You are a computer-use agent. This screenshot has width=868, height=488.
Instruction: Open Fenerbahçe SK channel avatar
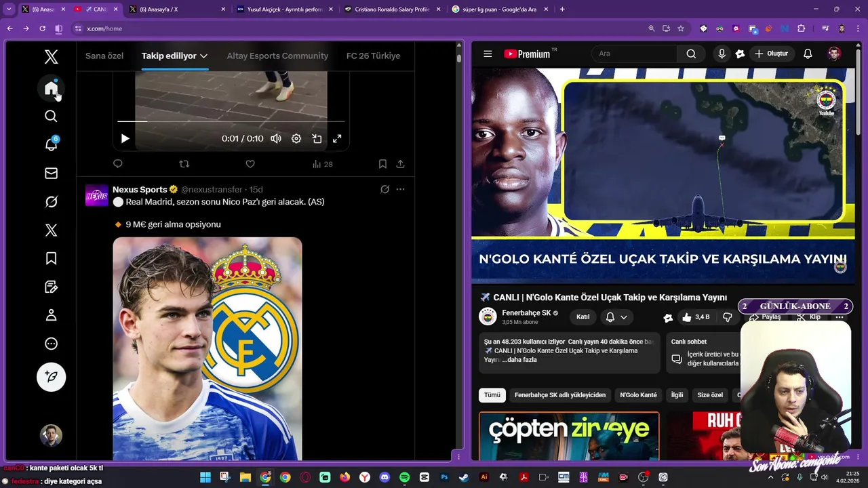click(488, 317)
